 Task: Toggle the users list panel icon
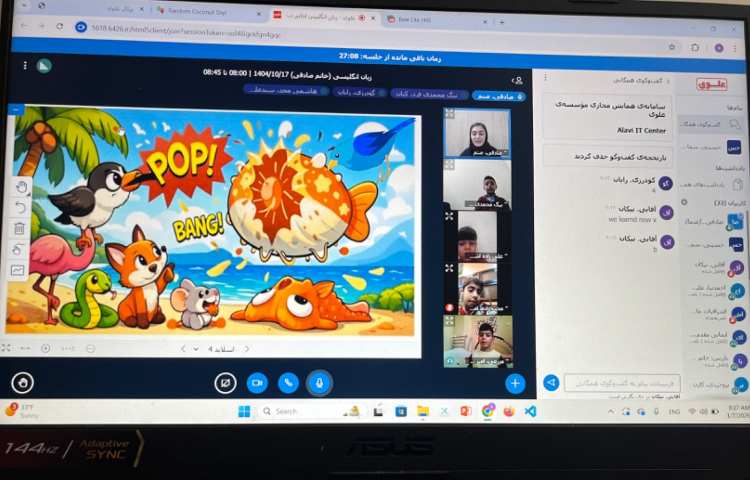pyautogui.click(x=517, y=80)
